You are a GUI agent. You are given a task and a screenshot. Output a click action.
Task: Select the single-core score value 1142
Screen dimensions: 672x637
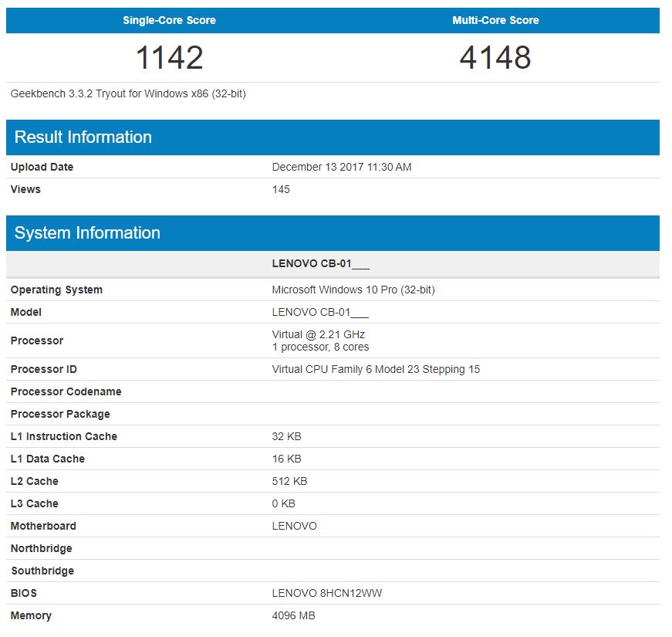click(x=169, y=57)
